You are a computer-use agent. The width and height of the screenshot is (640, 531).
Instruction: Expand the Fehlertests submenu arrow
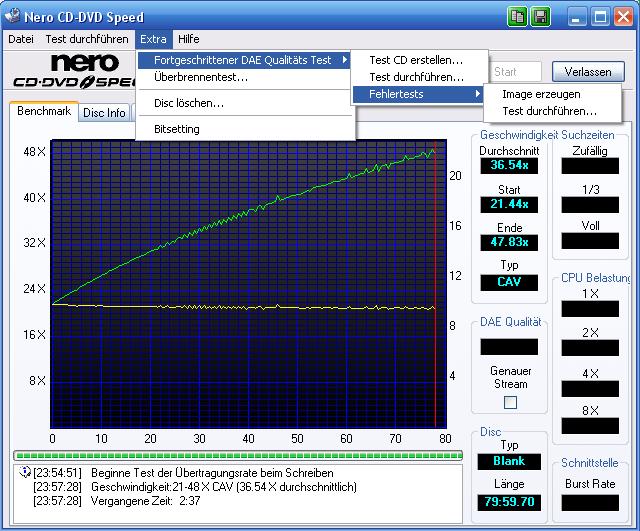(x=477, y=94)
